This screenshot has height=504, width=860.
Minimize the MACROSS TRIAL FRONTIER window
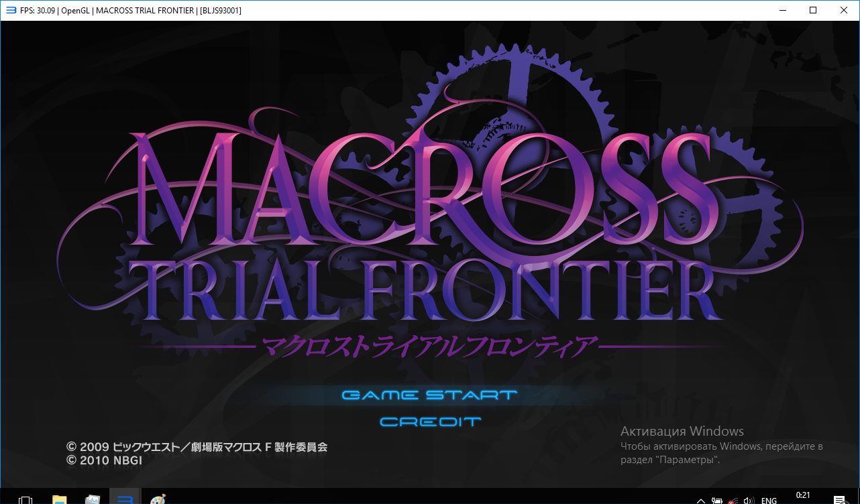point(782,10)
